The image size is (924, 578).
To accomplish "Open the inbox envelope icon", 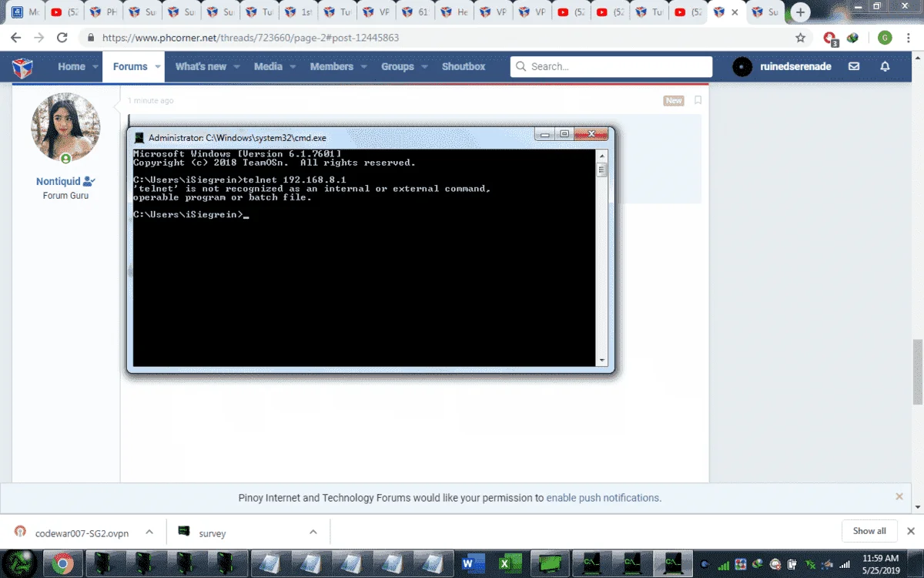I will click(x=854, y=67).
